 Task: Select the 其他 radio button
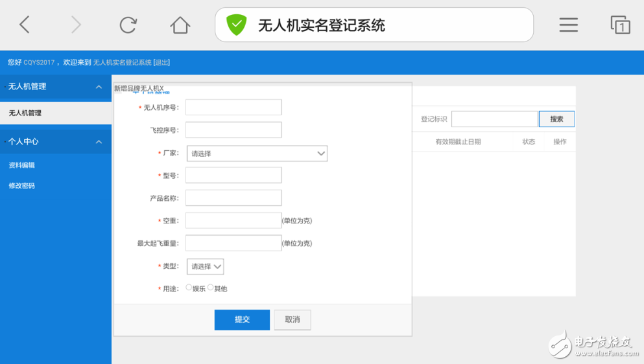(210, 288)
